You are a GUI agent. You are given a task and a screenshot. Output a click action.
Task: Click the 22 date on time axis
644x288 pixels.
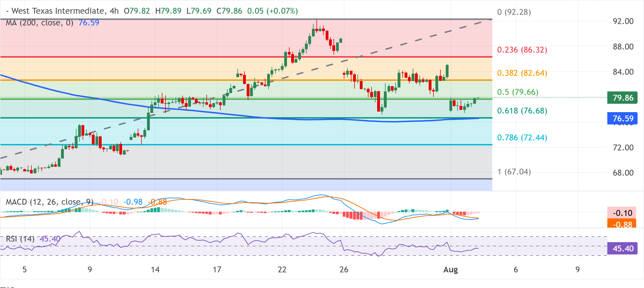point(282,270)
